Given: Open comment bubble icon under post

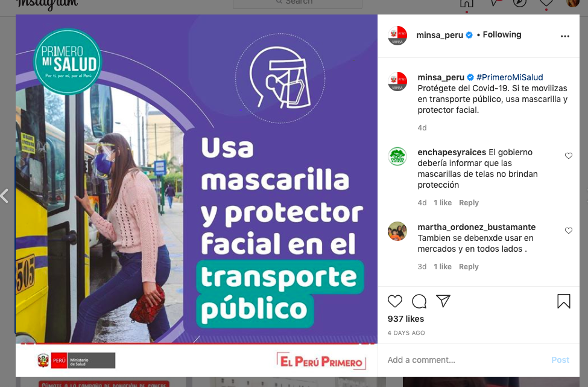Looking at the screenshot, I should 419,301.
